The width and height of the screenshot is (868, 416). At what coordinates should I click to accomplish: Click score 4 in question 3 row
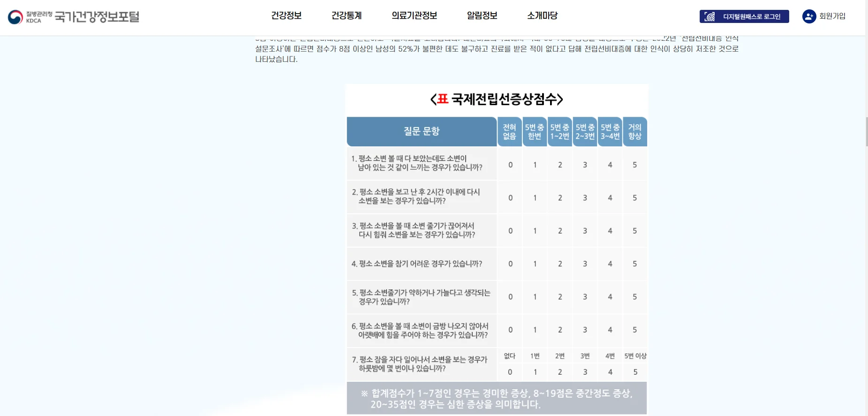610,231
